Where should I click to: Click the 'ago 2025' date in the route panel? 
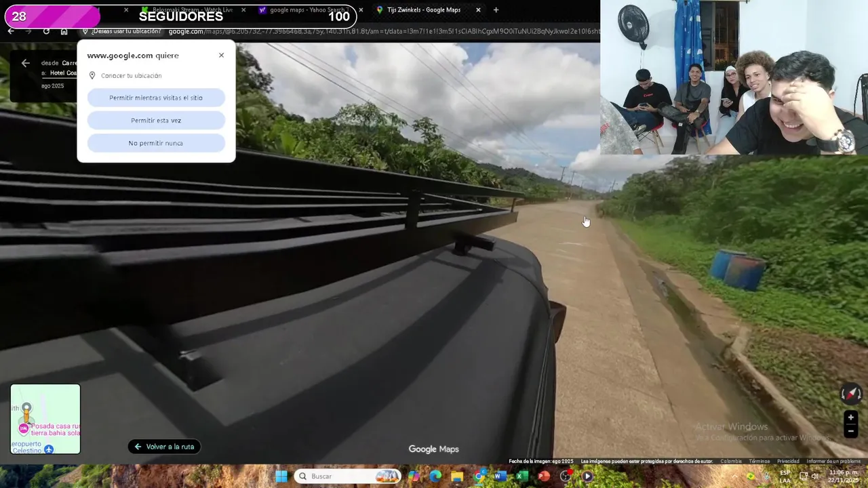click(52, 86)
